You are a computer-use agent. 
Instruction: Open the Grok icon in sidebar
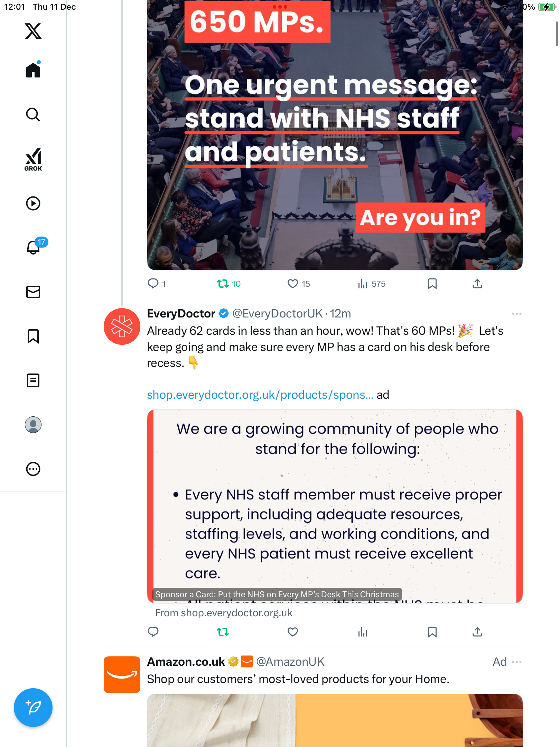click(33, 159)
